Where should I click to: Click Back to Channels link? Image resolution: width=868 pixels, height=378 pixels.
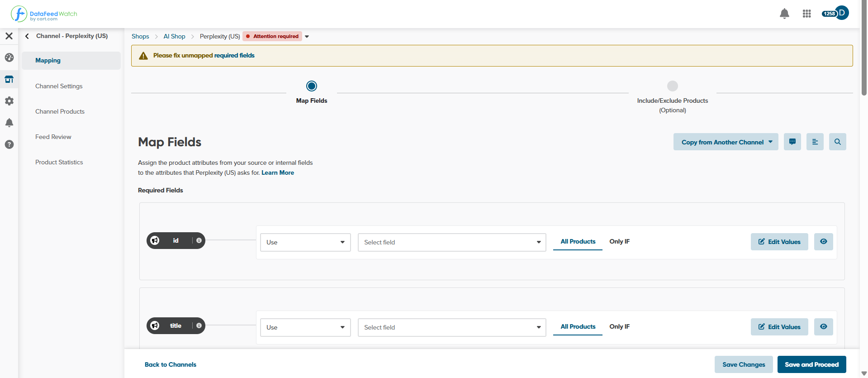pos(171,364)
